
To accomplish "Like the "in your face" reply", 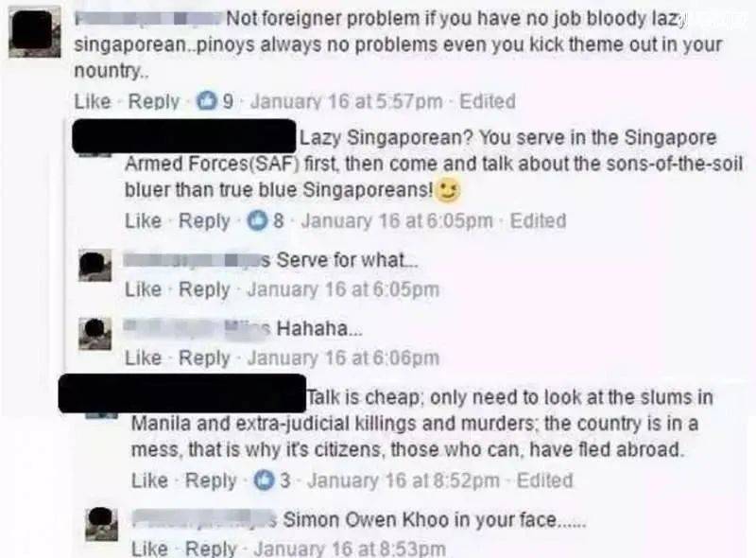I will click(x=150, y=549).
